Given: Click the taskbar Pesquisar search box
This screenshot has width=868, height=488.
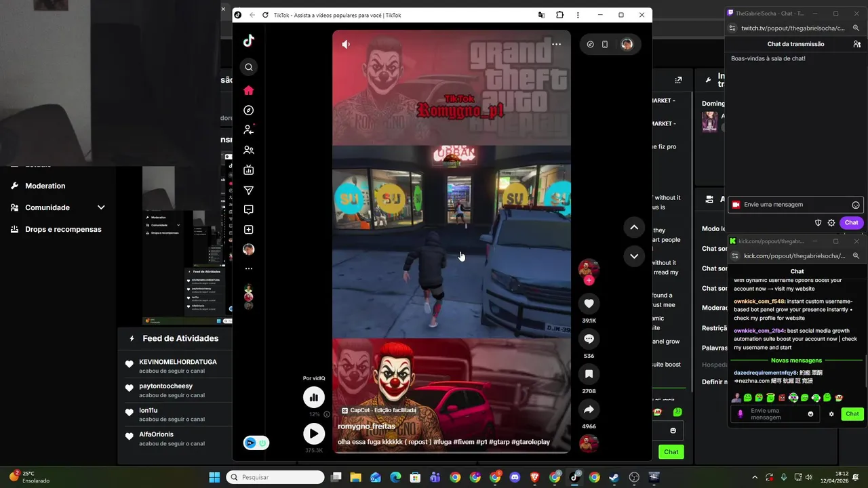Looking at the screenshot, I should pos(275,477).
